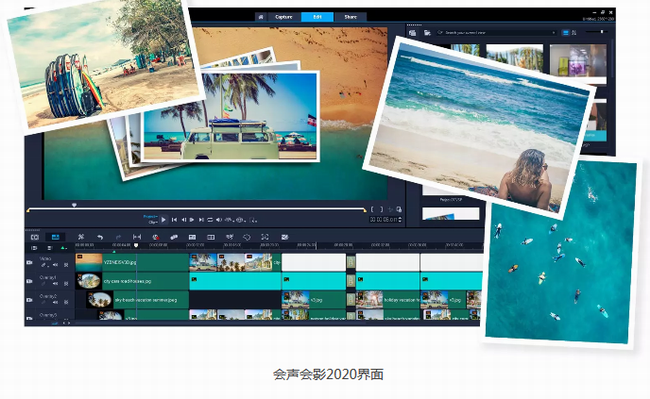Screen dimensions: 650x399
Task: Open the customize toolbar tools icon
Action: tap(81, 237)
